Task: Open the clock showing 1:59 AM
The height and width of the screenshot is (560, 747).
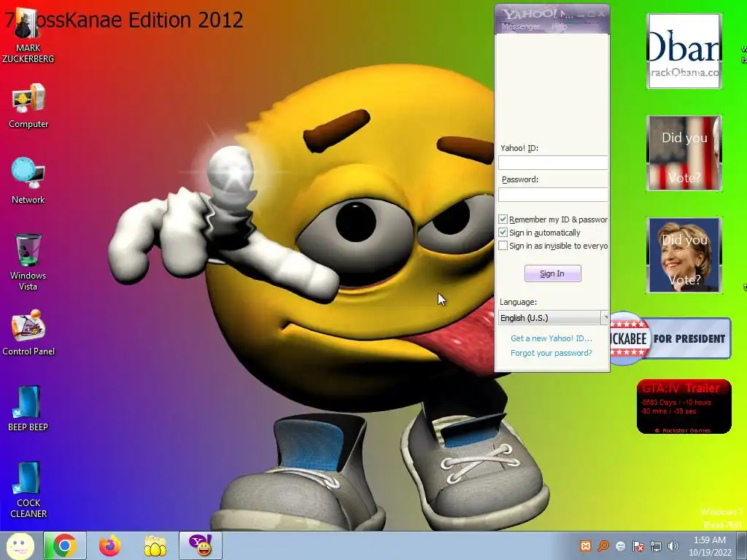Action: [710, 546]
